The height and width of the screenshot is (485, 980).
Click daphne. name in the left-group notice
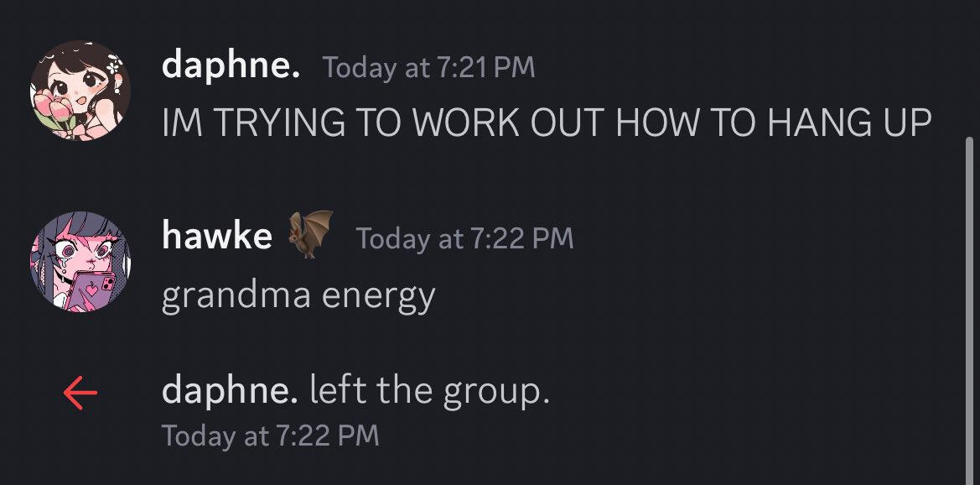tap(229, 391)
